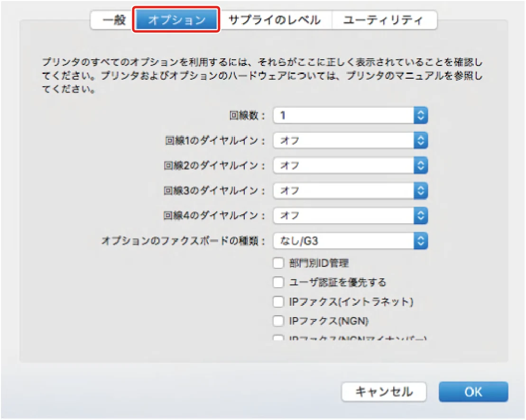Tick the IPファクス(イントラネット) checkbox
Viewport: 526px width, 420px height.
click(278, 301)
